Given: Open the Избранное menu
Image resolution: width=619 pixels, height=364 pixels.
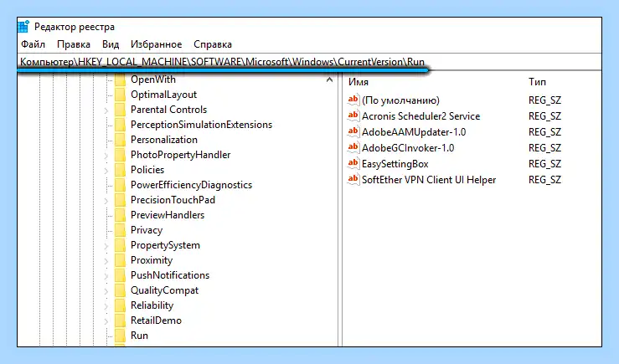Looking at the screenshot, I should click(x=156, y=44).
